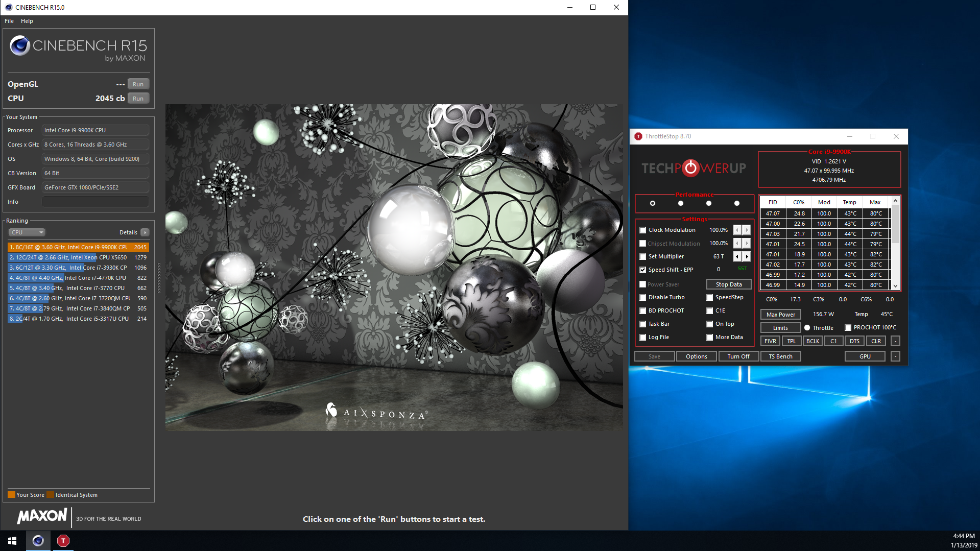Expand Ranking Details arrow
980x551 pixels.
click(145, 232)
